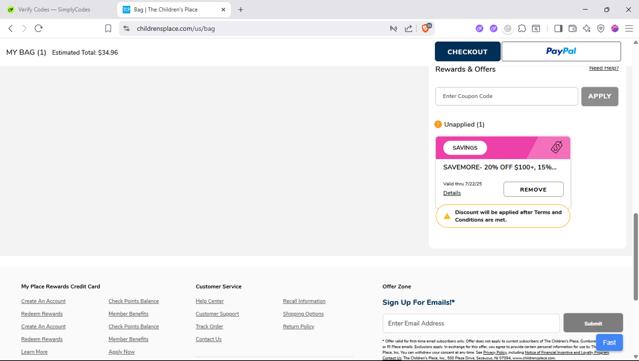Open site settings icon left of the URL
Screen dimensions: 639x361
click(126, 28)
